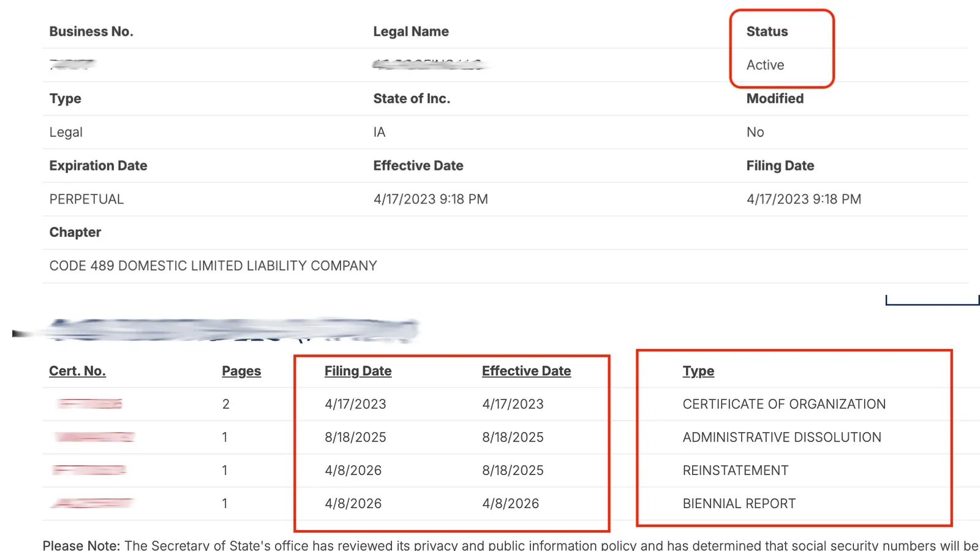Click the 'No' value under Modified
This screenshot has height=551, width=980.
coord(755,132)
